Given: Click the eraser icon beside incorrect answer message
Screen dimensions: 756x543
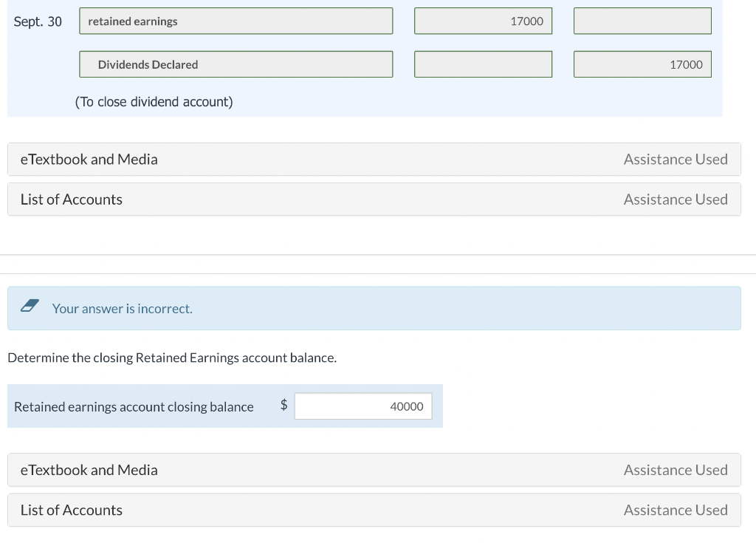Looking at the screenshot, I should point(30,307).
